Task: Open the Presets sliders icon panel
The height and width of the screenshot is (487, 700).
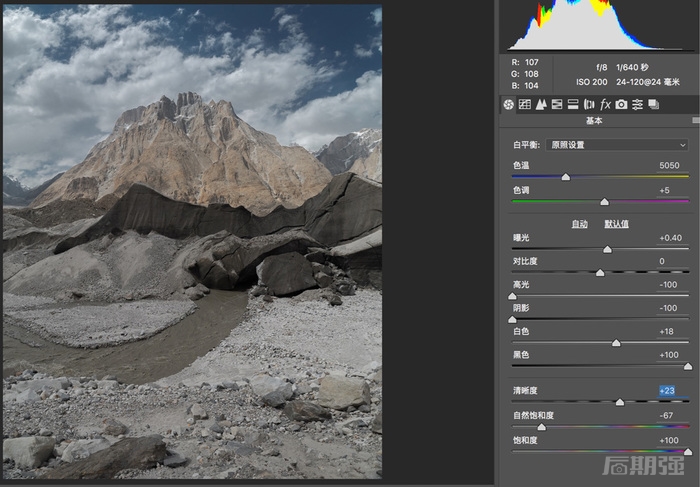Action: tap(637, 104)
